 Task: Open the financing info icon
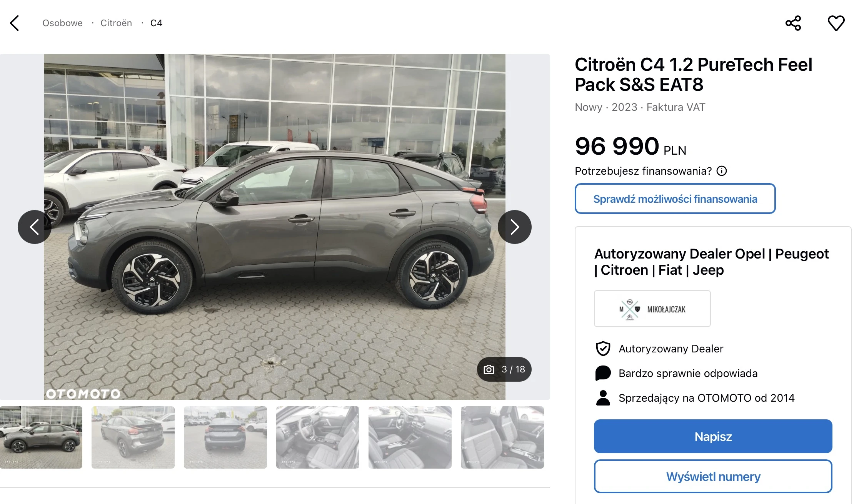pos(722,171)
